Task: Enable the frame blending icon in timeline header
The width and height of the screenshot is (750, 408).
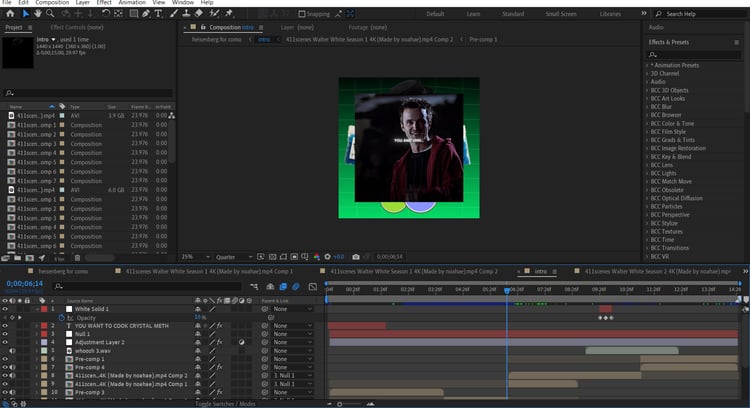Action: point(283,287)
